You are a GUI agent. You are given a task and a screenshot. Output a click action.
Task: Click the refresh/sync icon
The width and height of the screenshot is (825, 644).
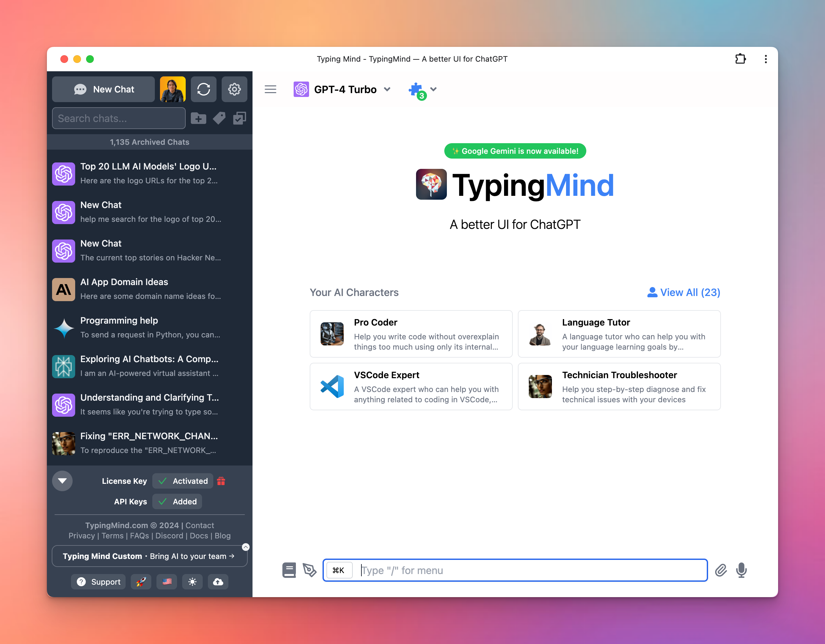pyautogui.click(x=204, y=89)
